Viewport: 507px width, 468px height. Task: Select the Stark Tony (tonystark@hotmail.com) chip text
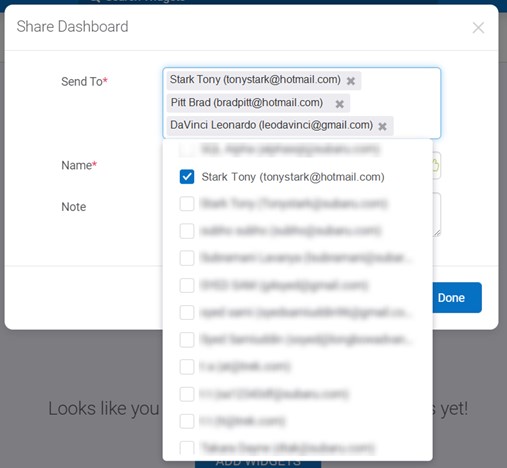[x=255, y=80]
